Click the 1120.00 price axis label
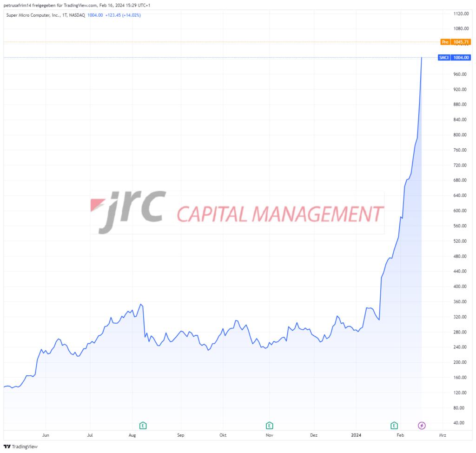The height and width of the screenshot is (453, 476). 461,13
